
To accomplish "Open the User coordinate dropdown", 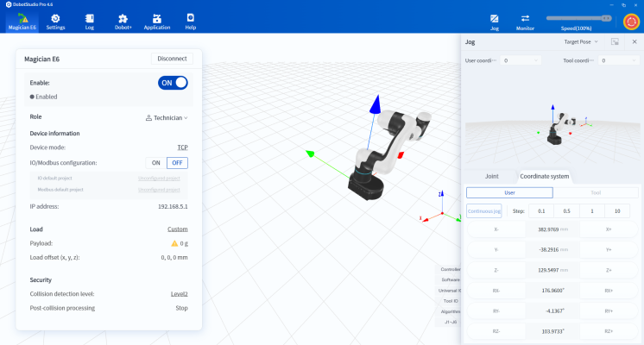I will coord(521,60).
